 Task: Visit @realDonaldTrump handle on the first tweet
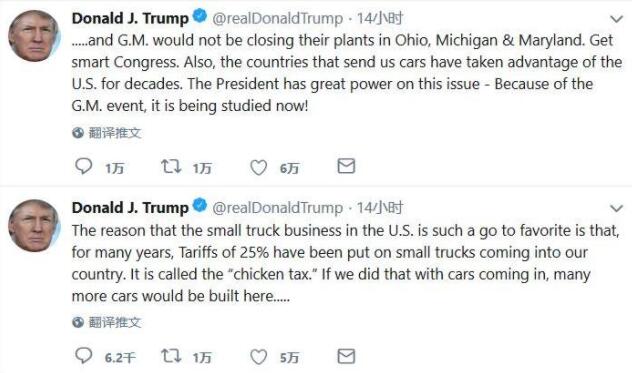[277, 19]
